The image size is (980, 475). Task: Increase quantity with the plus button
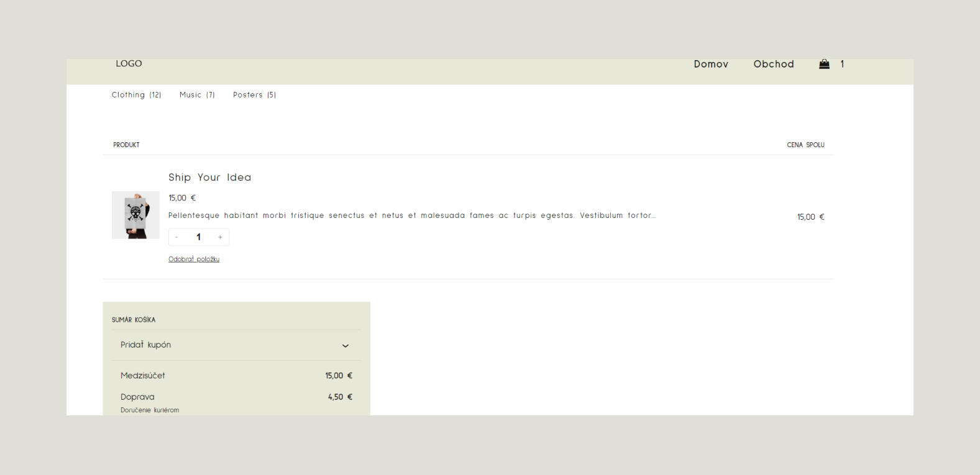pyautogui.click(x=220, y=237)
